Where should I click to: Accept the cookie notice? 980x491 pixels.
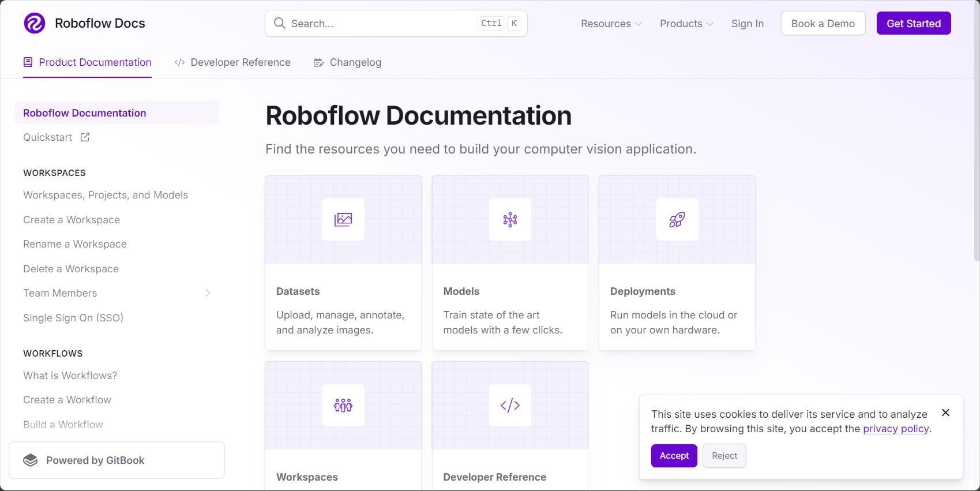pyautogui.click(x=674, y=456)
